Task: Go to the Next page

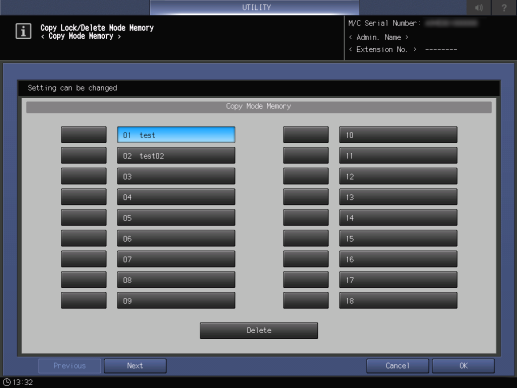Action: (135, 366)
